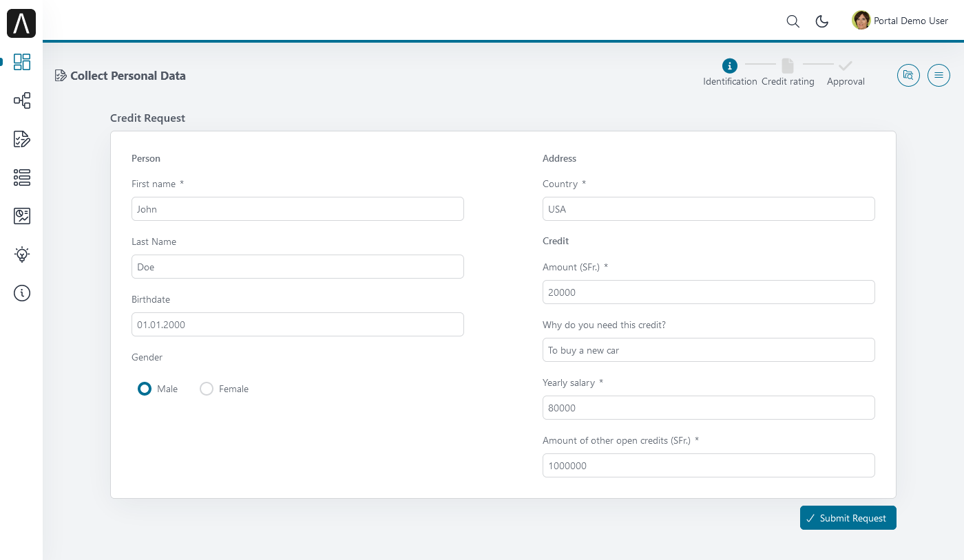
Task: Open the lightbulb ideas sidebar icon
Action: coord(22,255)
